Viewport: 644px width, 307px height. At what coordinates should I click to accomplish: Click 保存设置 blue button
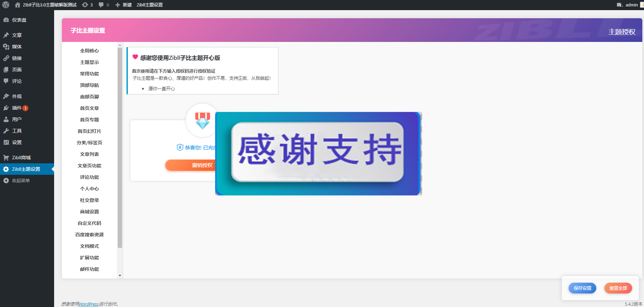point(582,288)
